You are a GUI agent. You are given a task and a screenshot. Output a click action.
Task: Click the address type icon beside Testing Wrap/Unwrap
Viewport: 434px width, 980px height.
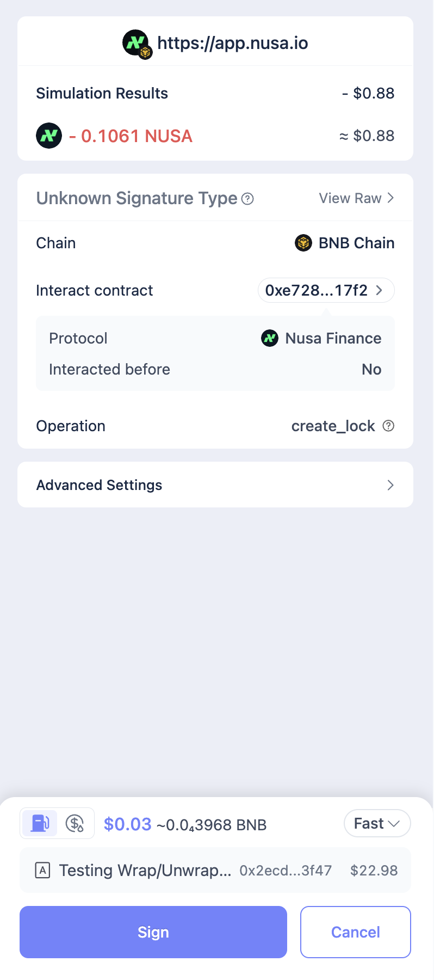[x=42, y=870]
